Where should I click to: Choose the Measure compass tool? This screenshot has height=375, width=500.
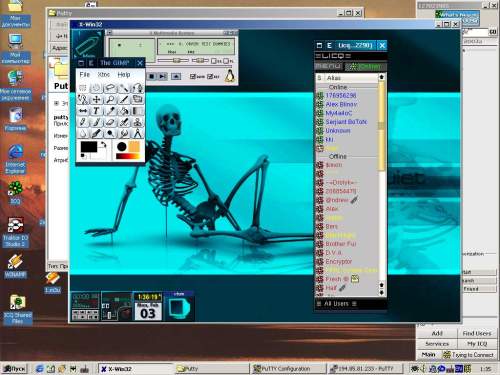[137, 134]
